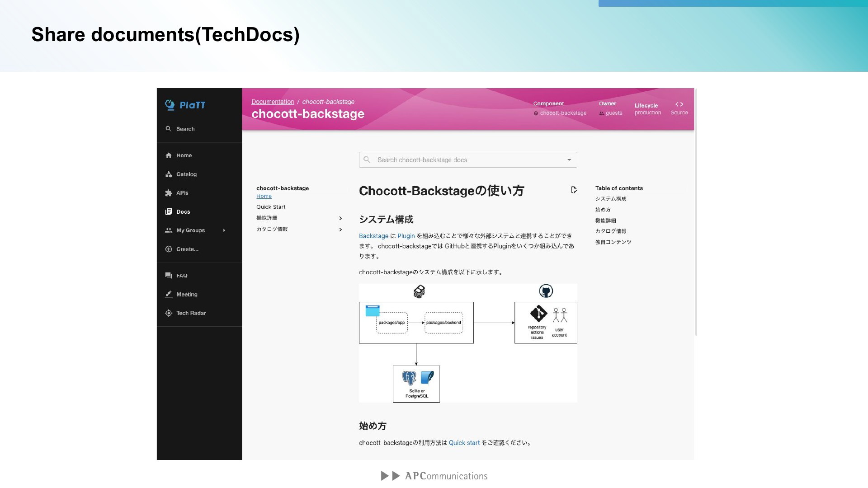The width and height of the screenshot is (868, 488).
Task: Click the edit page icon beside the title
Action: point(574,190)
